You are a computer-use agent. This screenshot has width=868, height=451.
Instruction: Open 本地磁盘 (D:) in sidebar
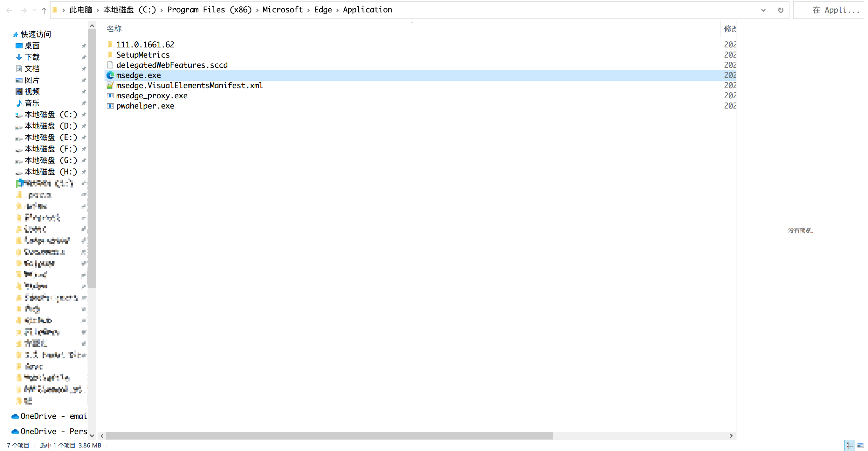[51, 126]
